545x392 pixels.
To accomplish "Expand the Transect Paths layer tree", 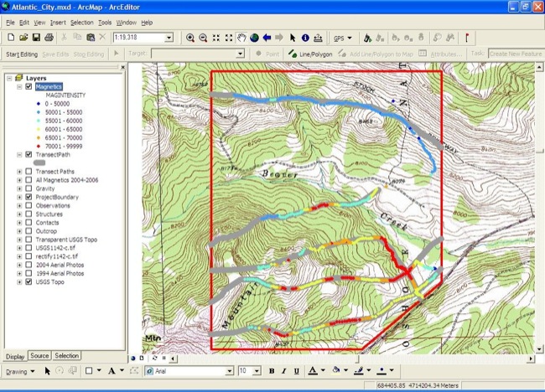I will [19, 172].
